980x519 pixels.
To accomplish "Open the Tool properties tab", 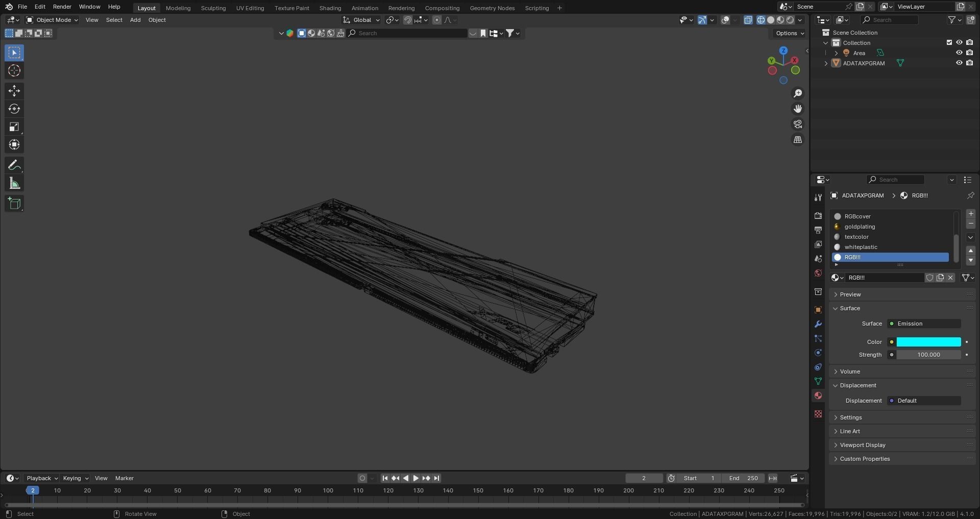I will (x=818, y=197).
